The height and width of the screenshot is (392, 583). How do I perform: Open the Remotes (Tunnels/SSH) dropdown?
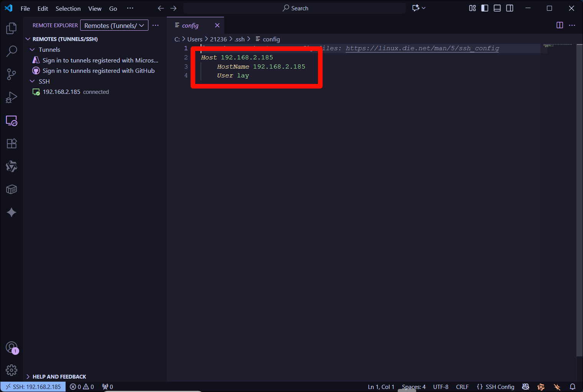tap(114, 25)
